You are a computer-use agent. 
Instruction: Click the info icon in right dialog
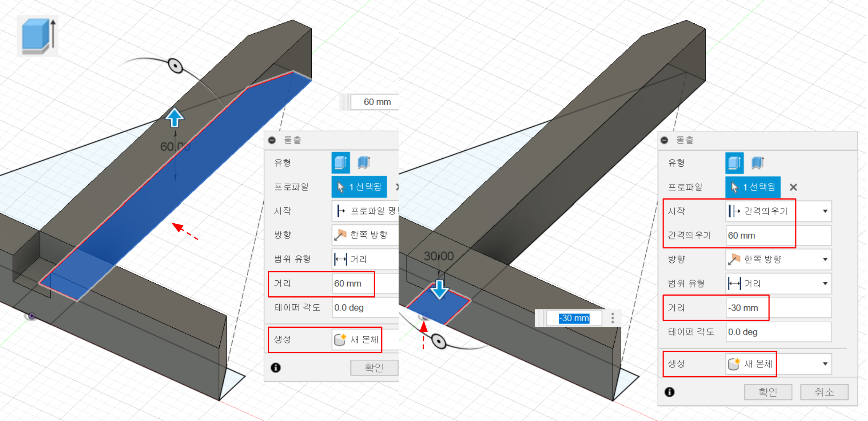[x=669, y=392]
